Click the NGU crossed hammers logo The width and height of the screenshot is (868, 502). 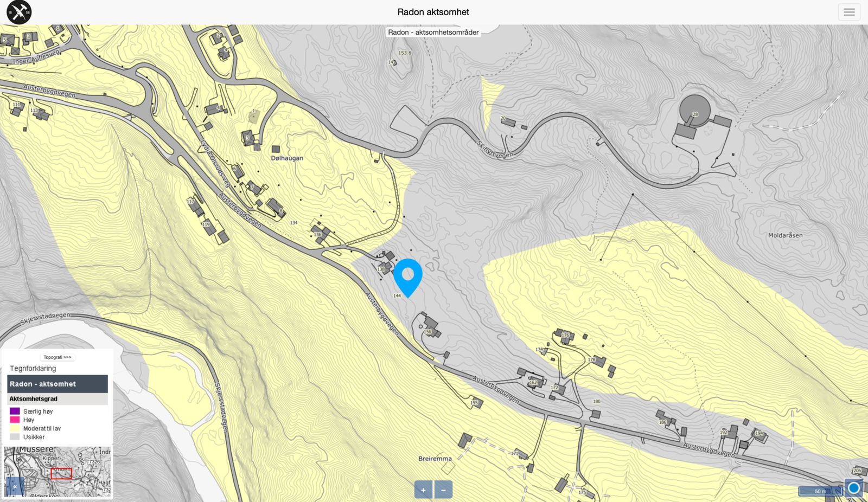[19, 12]
